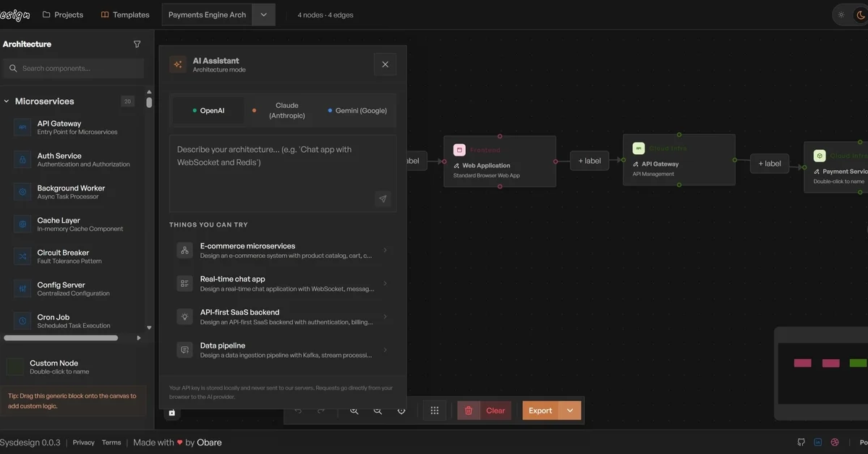
Task: Focus the Search components input field
Action: 80,68
